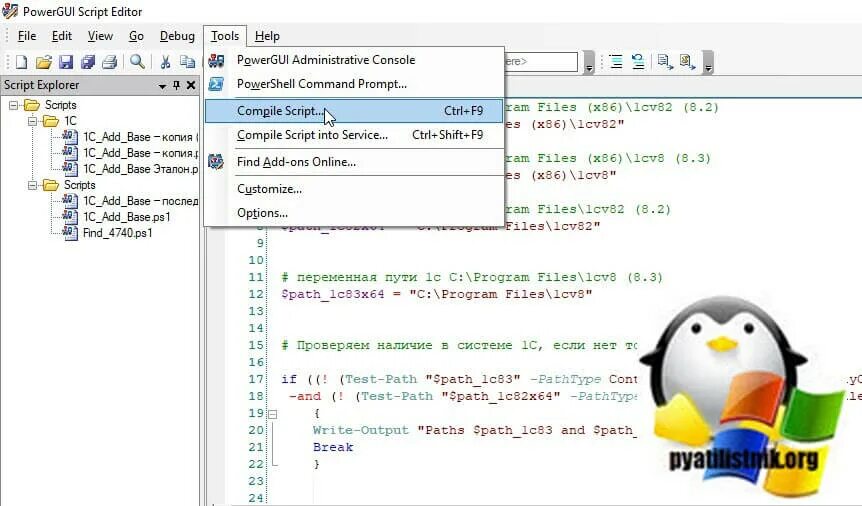This screenshot has width=862, height=506.
Task: Click the search input field in toolbar
Action: pos(540,62)
